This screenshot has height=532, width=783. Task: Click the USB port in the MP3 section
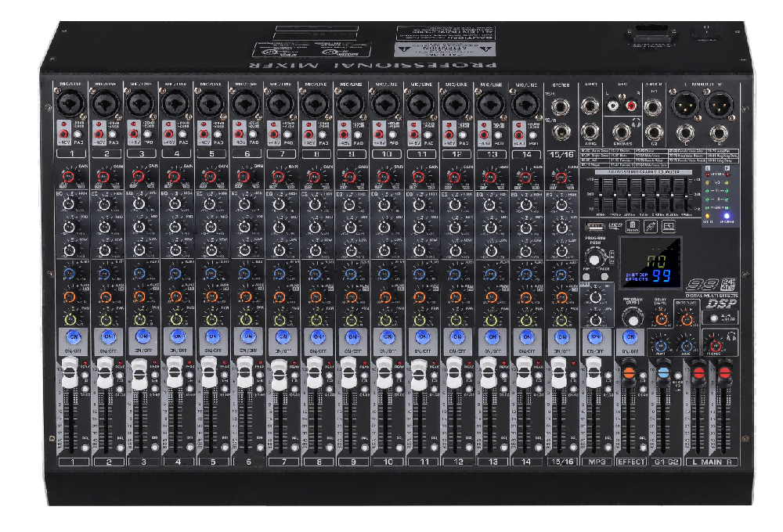(x=594, y=225)
